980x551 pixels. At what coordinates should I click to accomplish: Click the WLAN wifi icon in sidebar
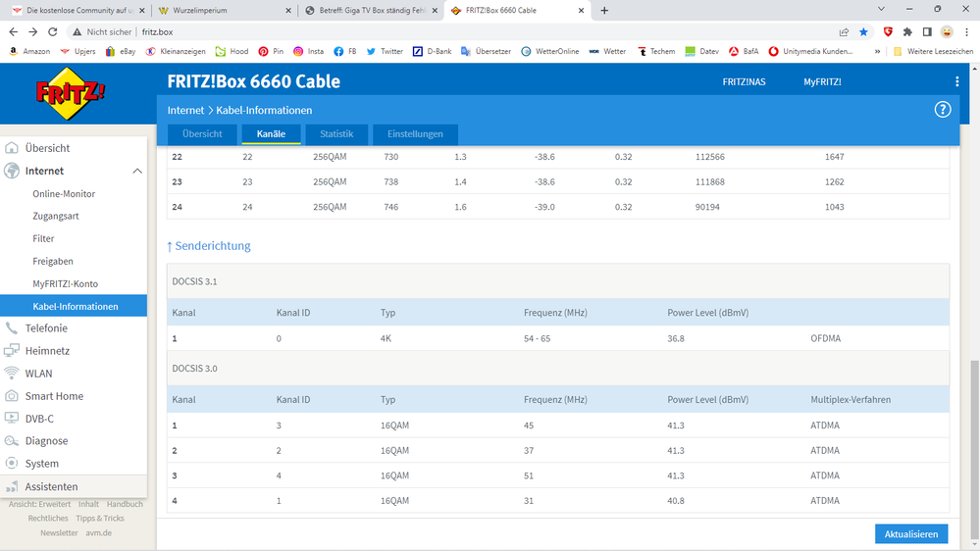12,374
